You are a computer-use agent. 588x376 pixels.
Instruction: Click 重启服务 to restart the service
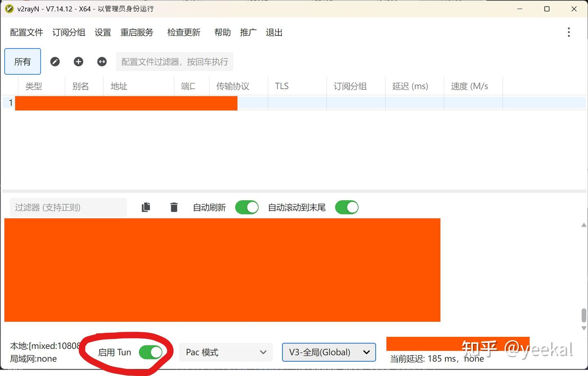coord(137,32)
